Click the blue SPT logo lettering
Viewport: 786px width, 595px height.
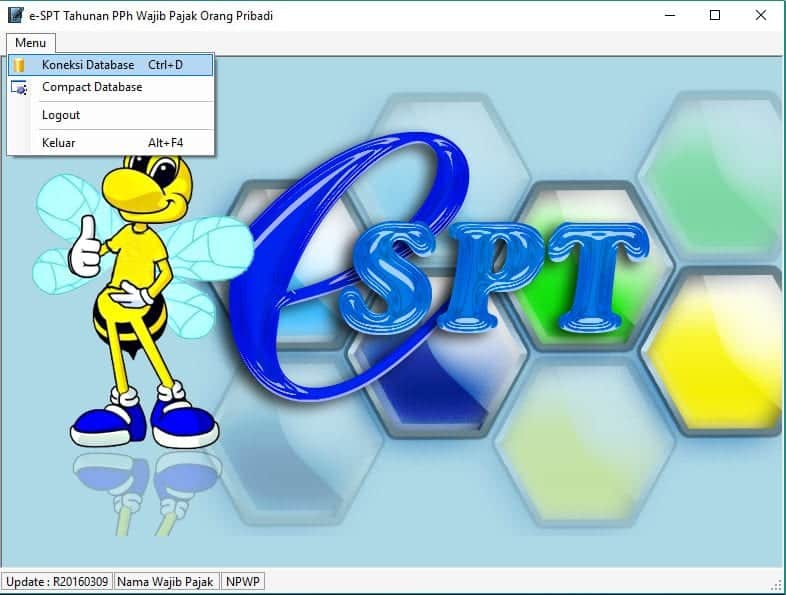tap(494, 278)
